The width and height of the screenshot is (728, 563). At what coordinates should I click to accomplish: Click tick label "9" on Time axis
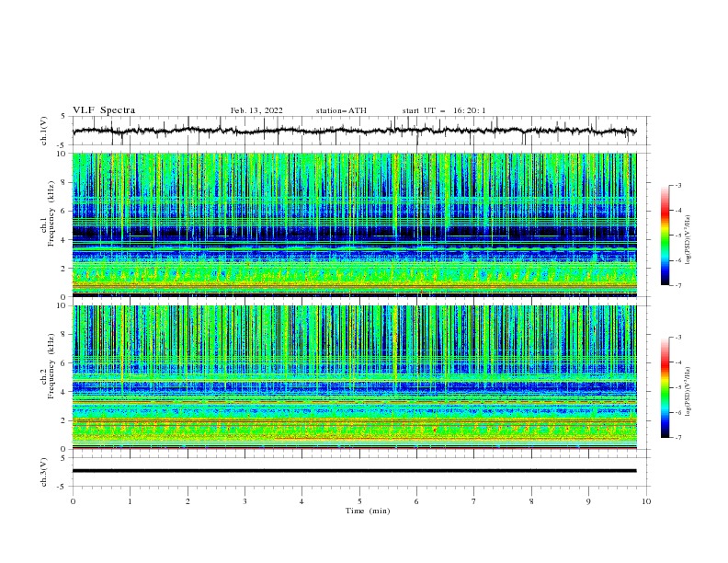pos(588,501)
